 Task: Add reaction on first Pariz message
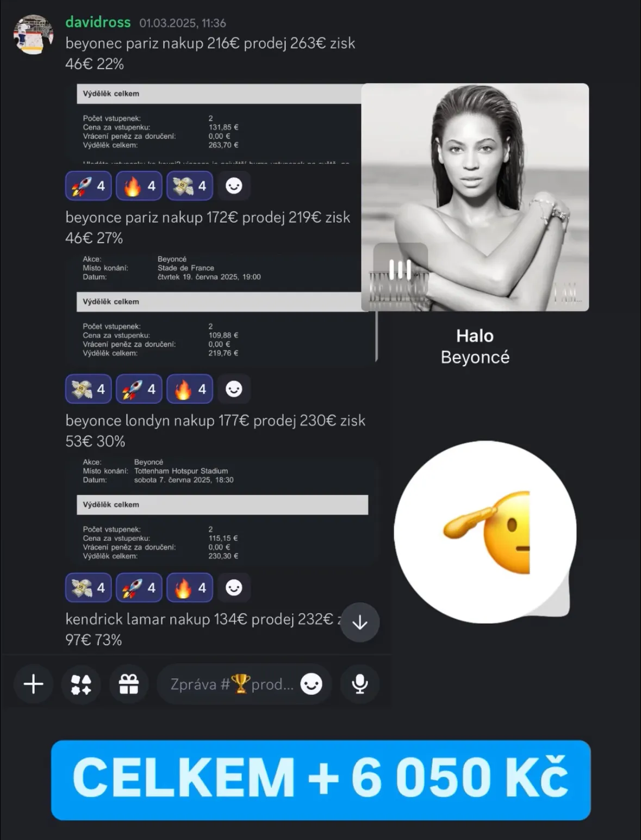tap(234, 186)
